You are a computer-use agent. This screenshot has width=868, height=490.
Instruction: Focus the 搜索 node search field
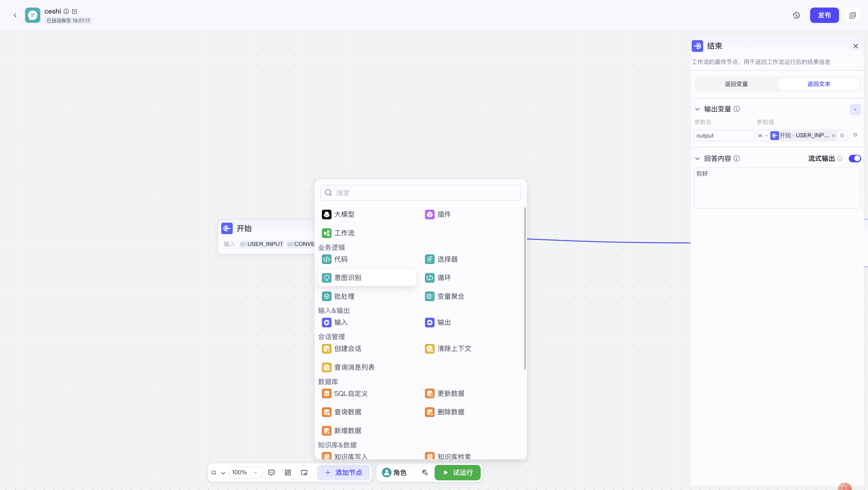pos(420,193)
